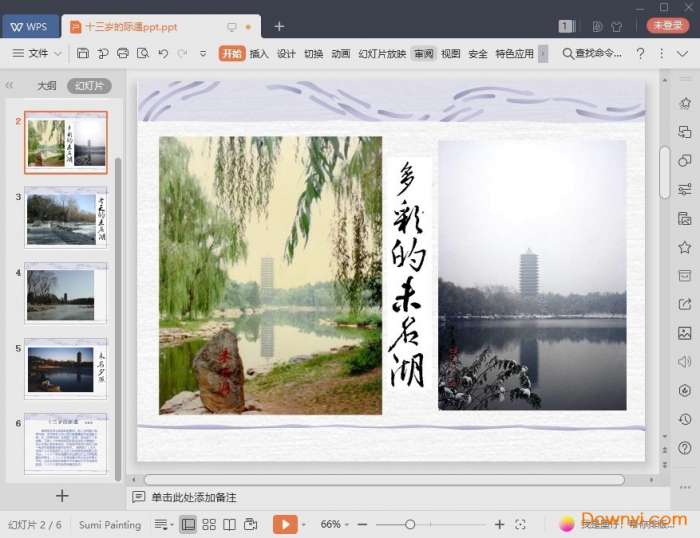Start slideshow with orange play button
Viewport: 700px width, 538px height.
click(x=285, y=524)
